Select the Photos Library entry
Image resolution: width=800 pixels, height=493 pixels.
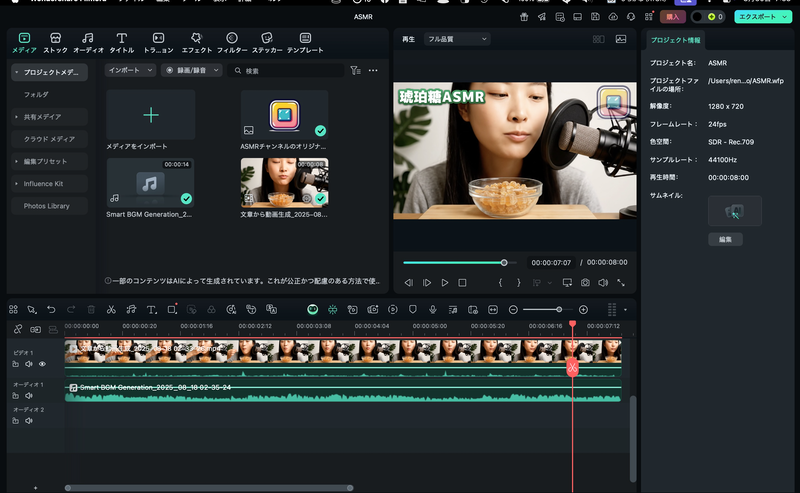tap(49, 206)
